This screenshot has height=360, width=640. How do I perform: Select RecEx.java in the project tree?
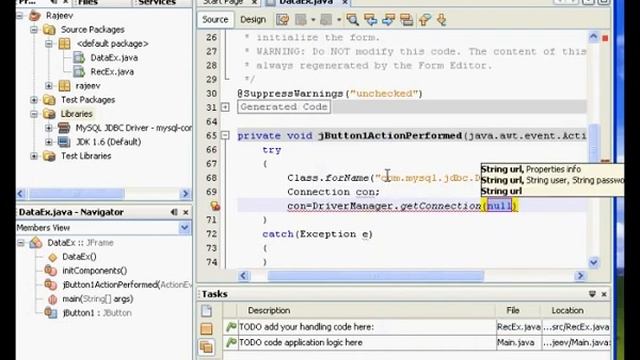112,72
